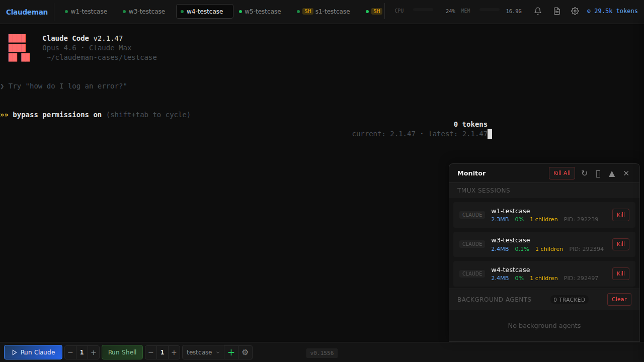Image resolution: width=644 pixels, height=362 pixels.
Task: Switch to the w3-testcase tab
Action: point(144,11)
